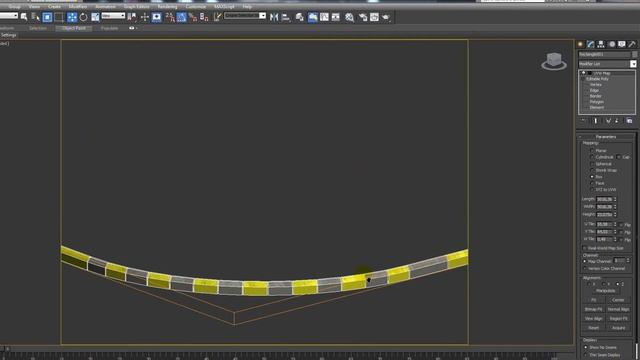Select Box mapping radio button
This screenshot has width=640, height=360.
pyautogui.click(x=592, y=177)
